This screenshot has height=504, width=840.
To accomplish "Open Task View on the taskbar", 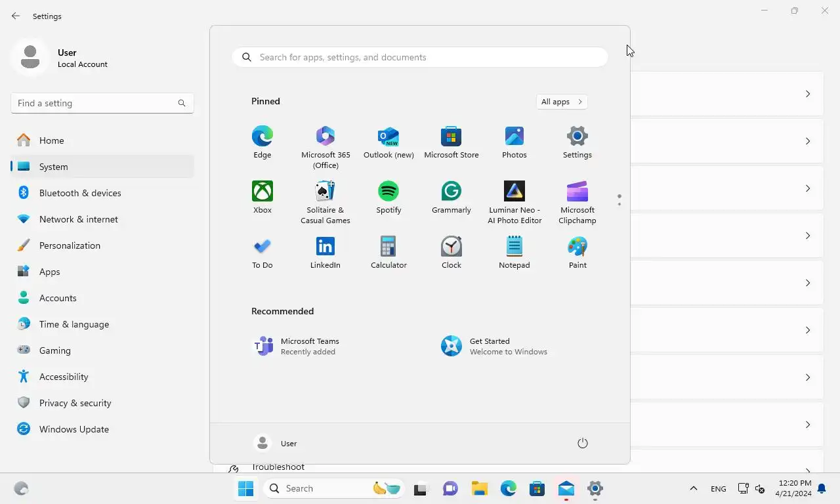I will [421, 488].
